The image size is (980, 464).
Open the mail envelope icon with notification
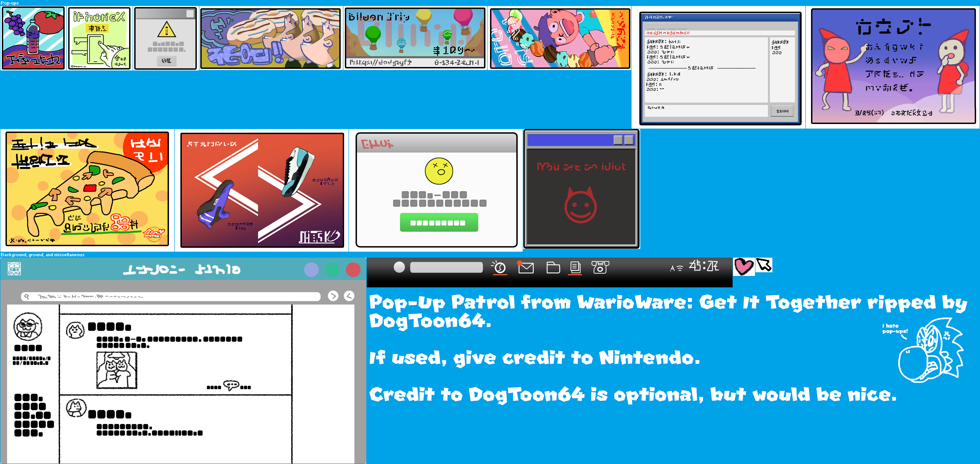(x=525, y=267)
